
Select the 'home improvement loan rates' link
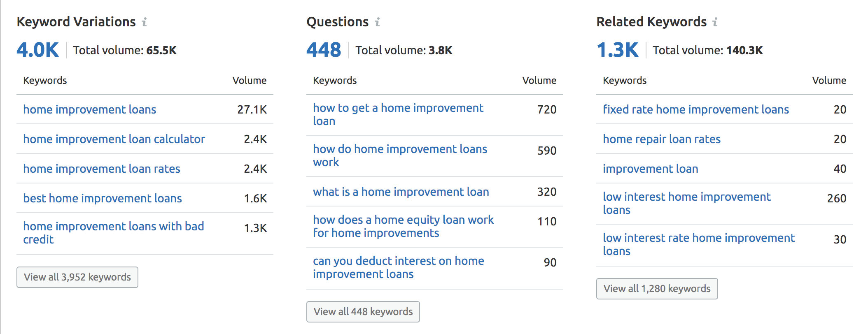[102, 169]
